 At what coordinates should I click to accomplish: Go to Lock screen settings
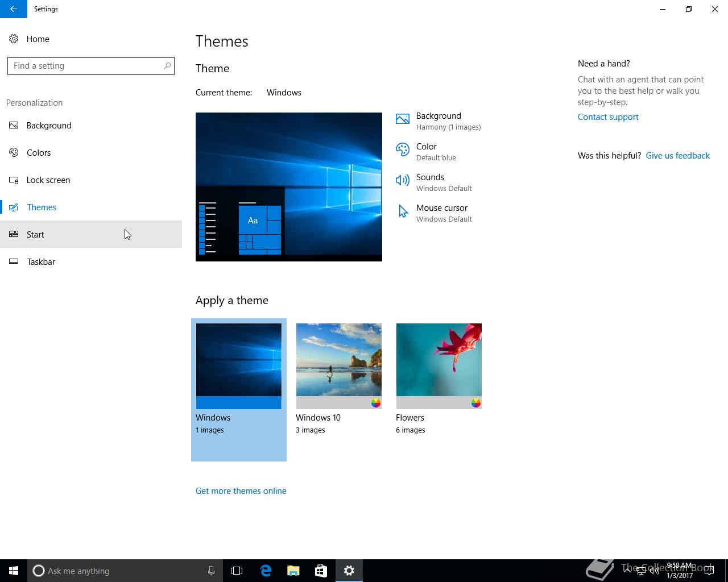(x=91, y=180)
